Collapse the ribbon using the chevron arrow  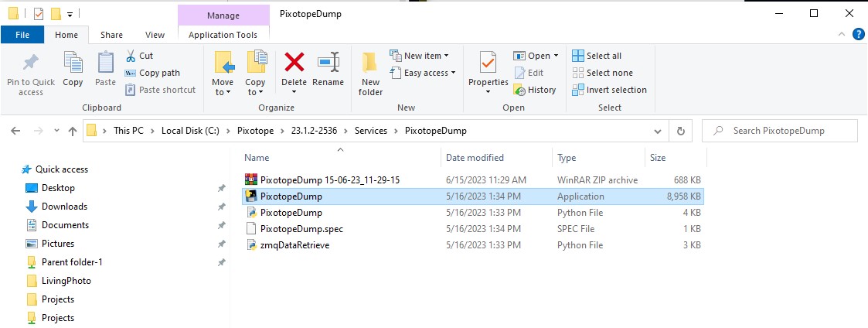pyautogui.click(x=842, y=34)
